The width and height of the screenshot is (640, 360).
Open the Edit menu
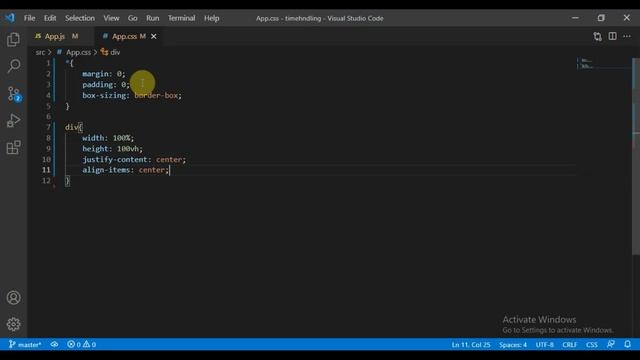(x=50, y=18)
